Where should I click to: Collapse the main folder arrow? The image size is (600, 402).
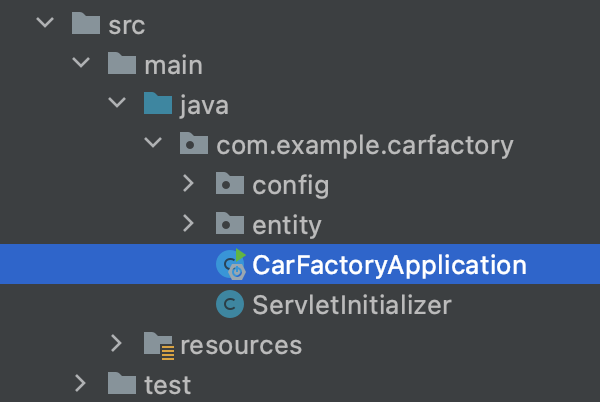81,62
